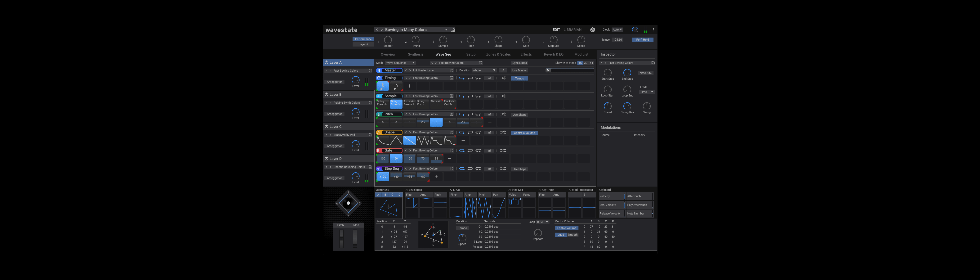Click the vector joystick center point

[x=348, y=203]
